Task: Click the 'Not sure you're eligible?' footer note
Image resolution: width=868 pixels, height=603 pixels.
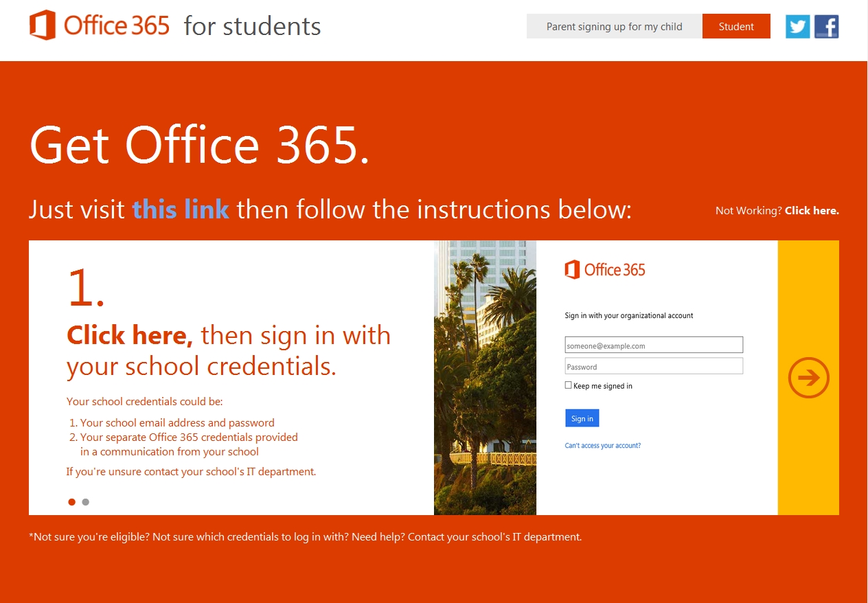Action: (x=306, y=537)
